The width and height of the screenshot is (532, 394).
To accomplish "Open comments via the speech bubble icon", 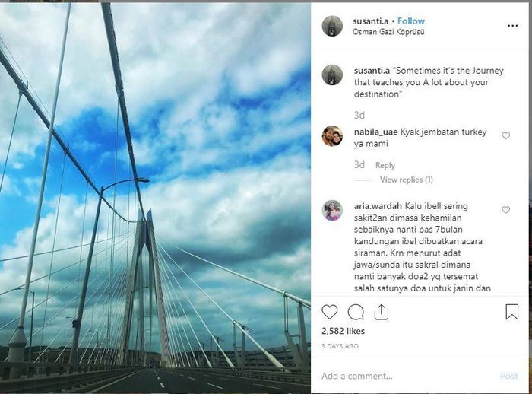I will click(x=356, y=312).
